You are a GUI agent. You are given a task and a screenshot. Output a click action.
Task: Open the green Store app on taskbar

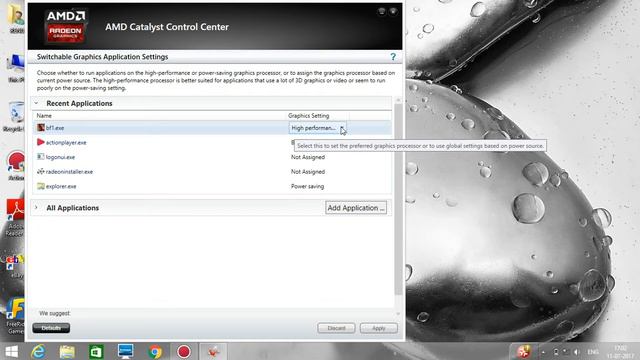coord(96,351)
